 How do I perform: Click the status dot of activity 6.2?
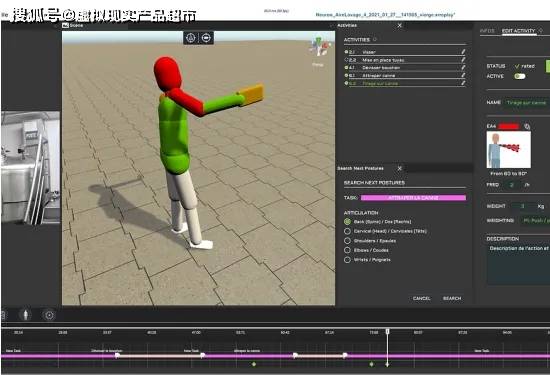pyautogui.click(x=346, y=83)
